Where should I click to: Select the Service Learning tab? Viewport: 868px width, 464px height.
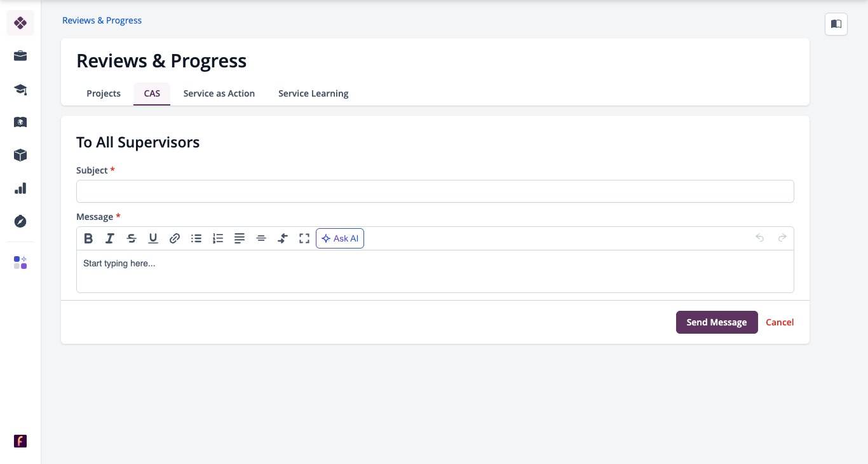click(313, 93)
